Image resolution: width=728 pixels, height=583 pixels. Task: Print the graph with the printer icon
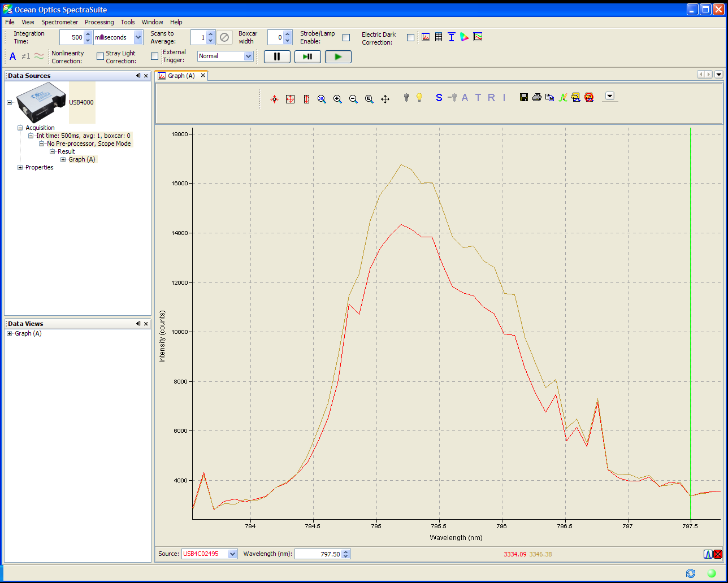pos(536,97)
